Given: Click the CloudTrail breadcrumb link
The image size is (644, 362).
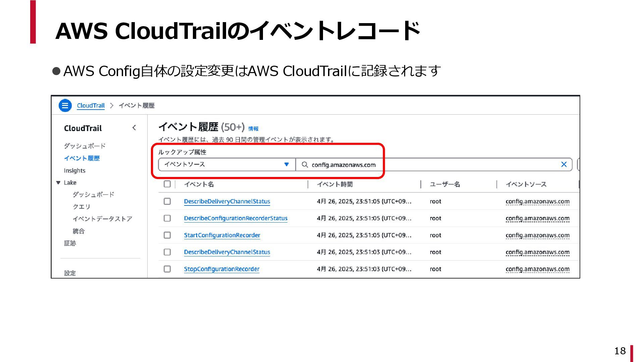Looking at the screenshot, I should (x=91, y=106).
